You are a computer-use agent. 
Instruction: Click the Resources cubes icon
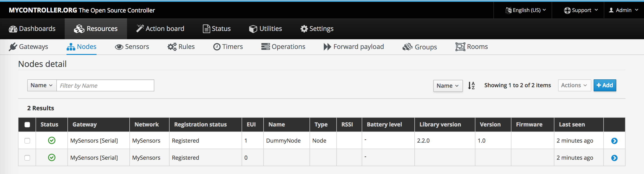[x=79, y=29]
